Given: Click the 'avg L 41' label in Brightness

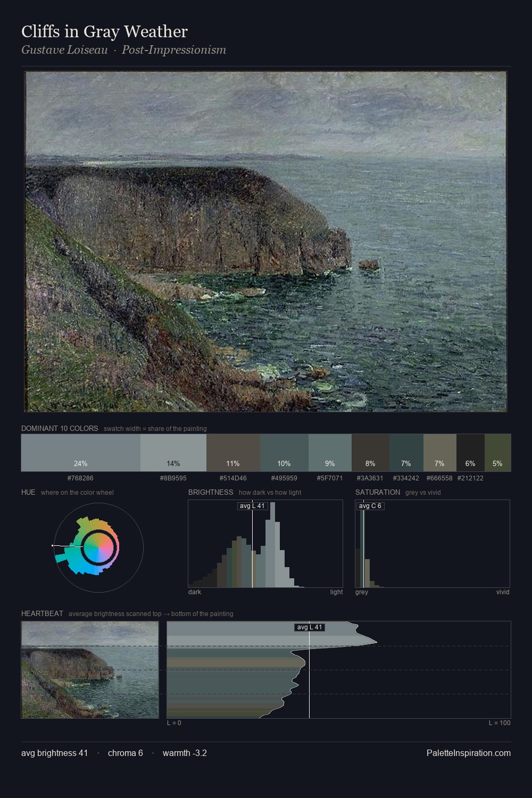Looking at the screenshot, I should point(252,506).
